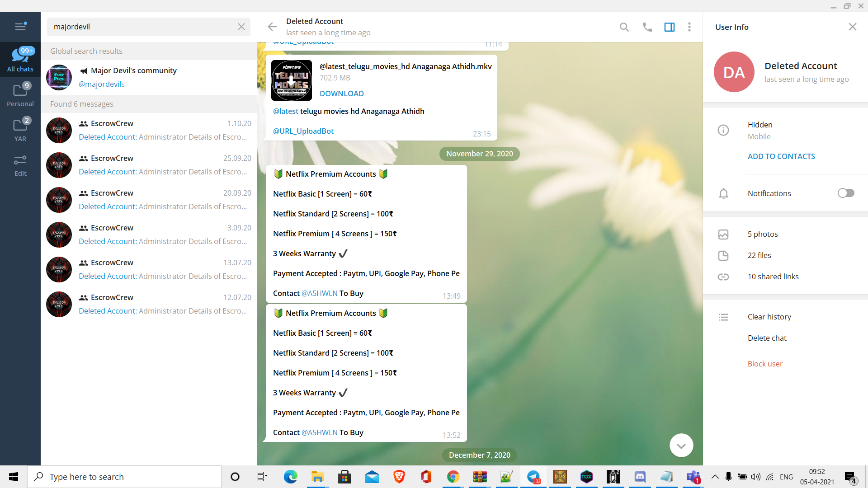
Task: Jump to bottom of chat
Action: [x=681, y=446]
